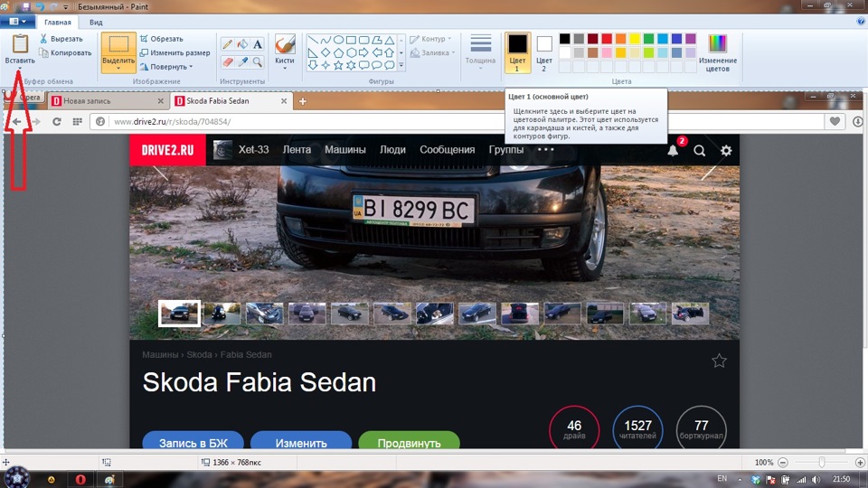Open DRIVE2 settings gear
The height and width of the screenshot is (488, 868).
[x=726, y=151]
